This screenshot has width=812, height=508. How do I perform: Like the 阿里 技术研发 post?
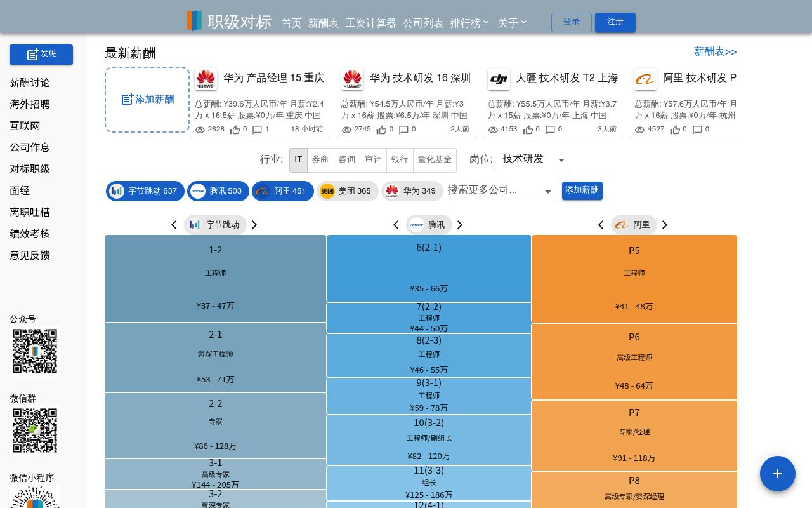pos(675,130)
